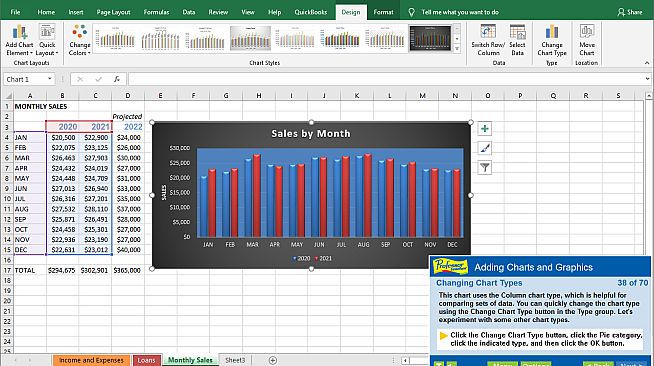The width and height of the screenshot is (654, 366).
Task: Switch to the Review tab
Action: (x=218, y=12)
